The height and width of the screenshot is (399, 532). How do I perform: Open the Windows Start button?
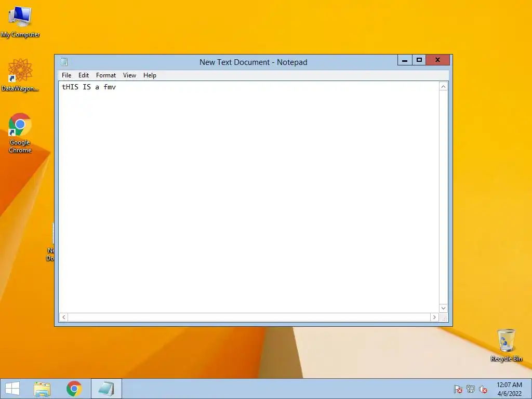click(x=12, y=389)
